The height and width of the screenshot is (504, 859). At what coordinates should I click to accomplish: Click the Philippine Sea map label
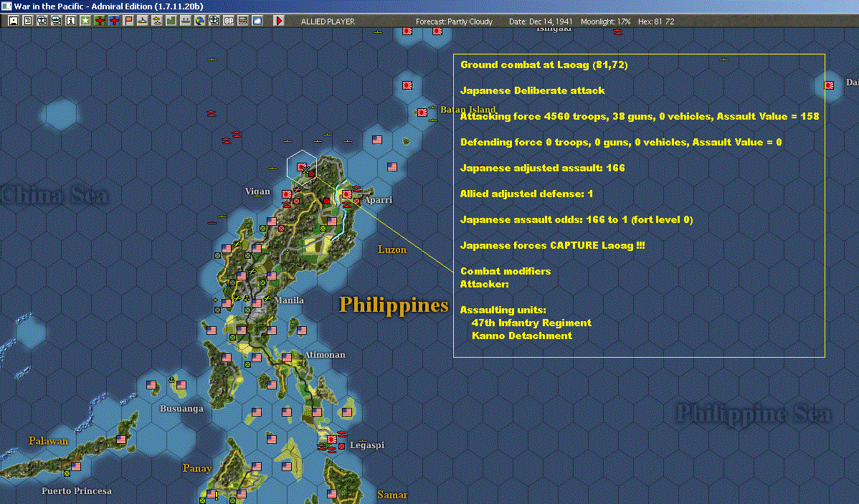[754, 414]
